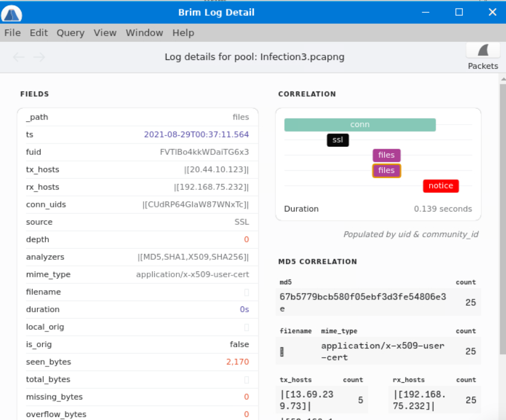Click the count 25 in the mime_type row
Screen dimensions: 506x420
[470, 352]
